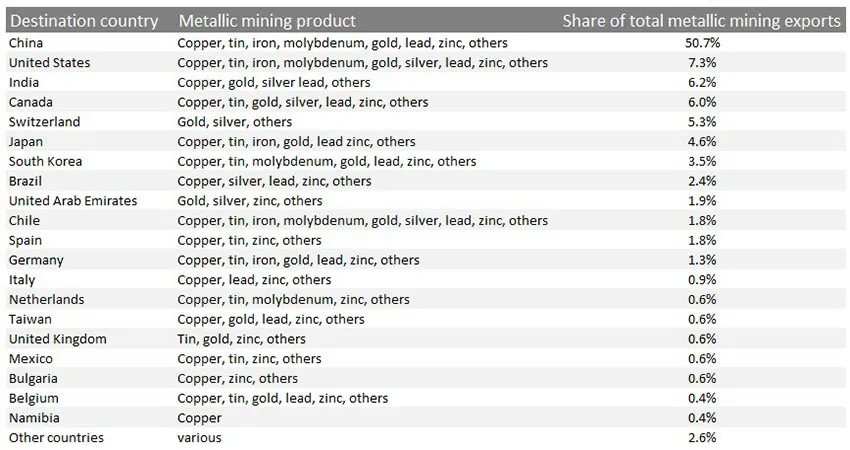Click the 50.7% share value
This screenshot has width=850, height=450.
coord(702,43)
